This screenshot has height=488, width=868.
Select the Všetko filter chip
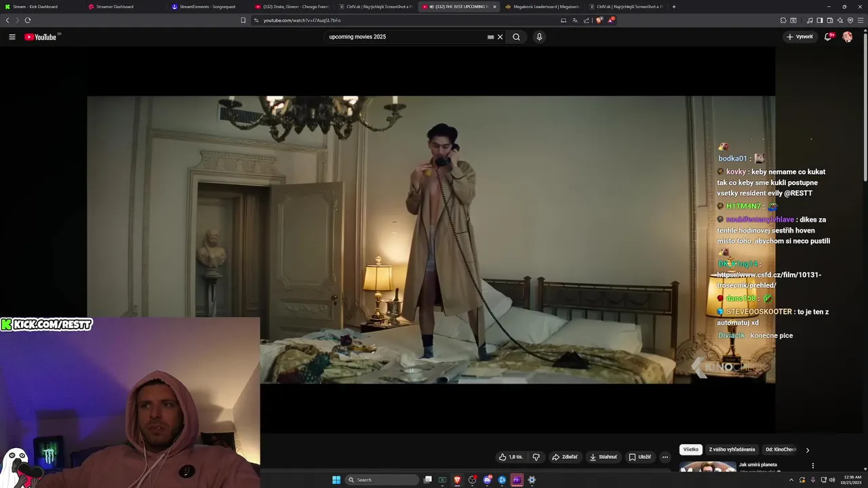click(691, 449)
